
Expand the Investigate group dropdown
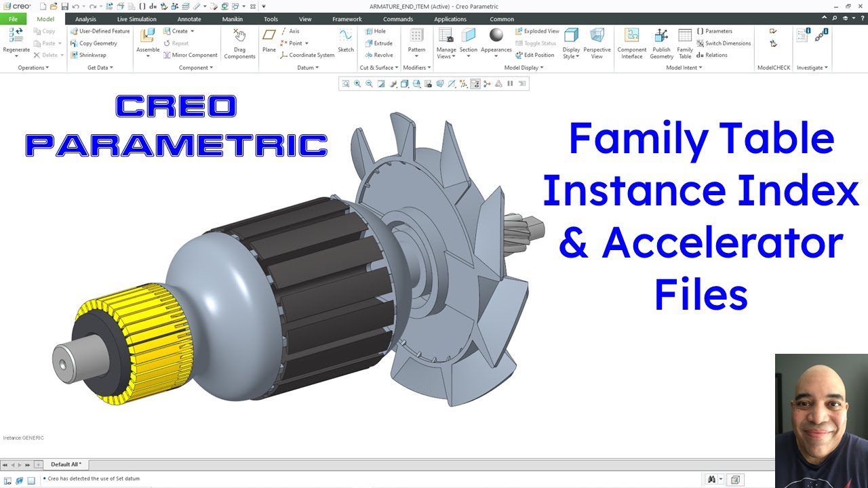[812, 68]
